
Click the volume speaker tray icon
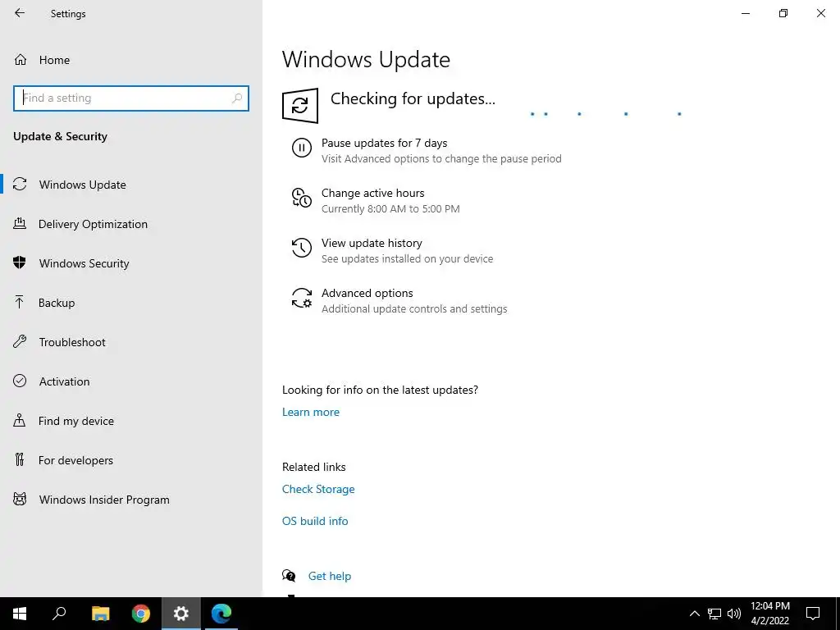coord(734,614)
